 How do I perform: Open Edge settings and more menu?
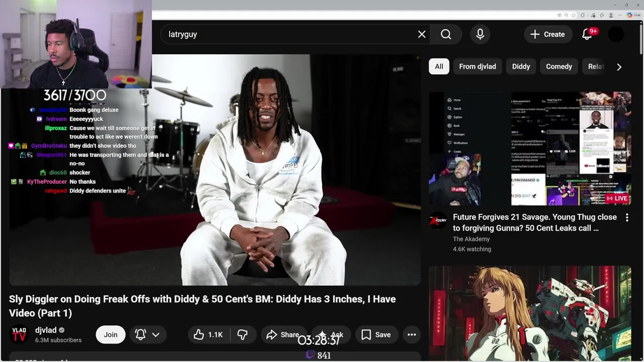click(620, 15)
